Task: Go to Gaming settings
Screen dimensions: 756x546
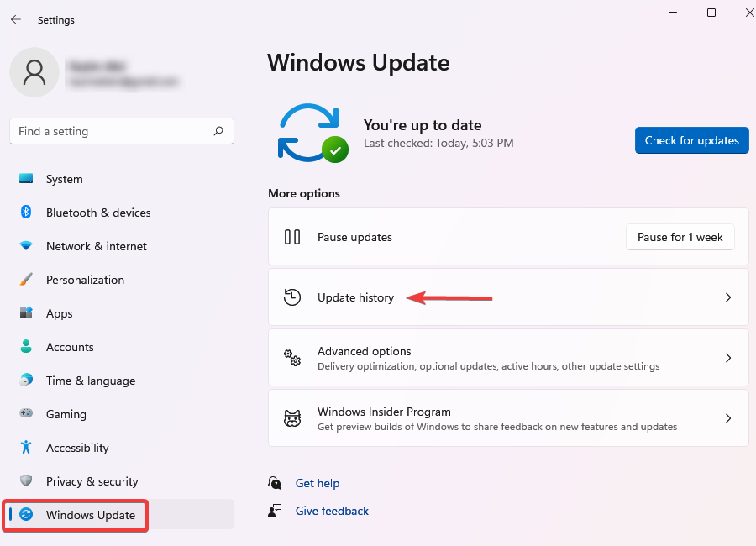Action: (x=122, y=414)
